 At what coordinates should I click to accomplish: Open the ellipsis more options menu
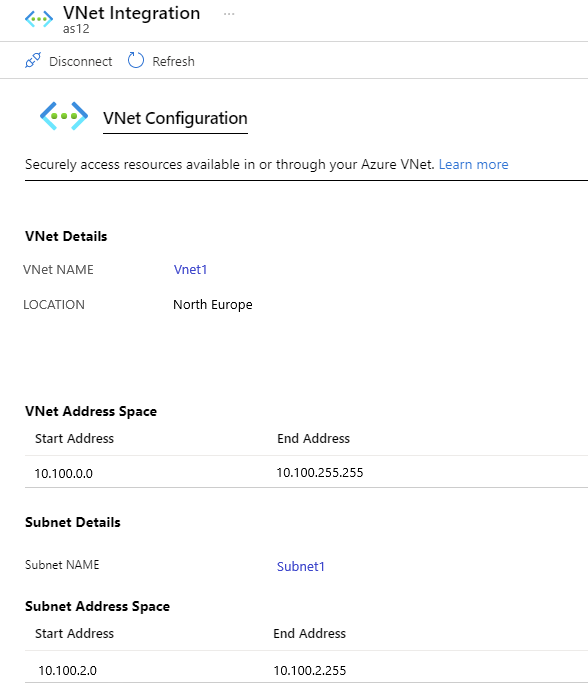229,14
